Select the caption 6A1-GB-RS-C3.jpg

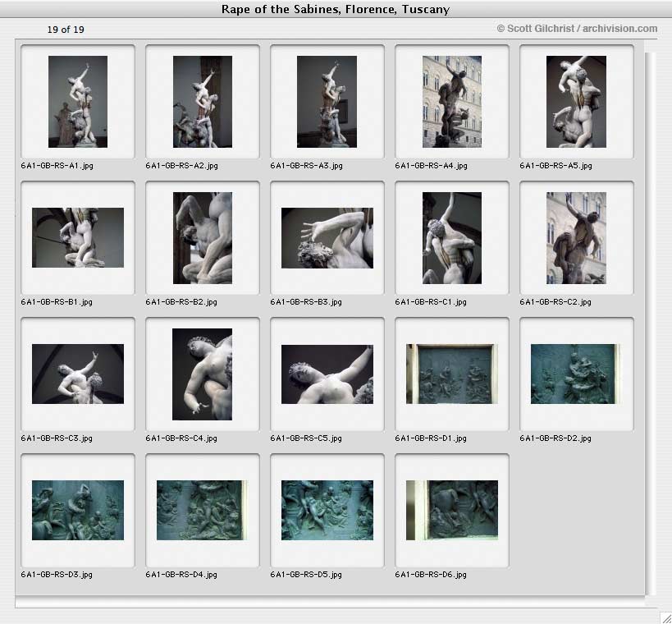click(57, 438)
